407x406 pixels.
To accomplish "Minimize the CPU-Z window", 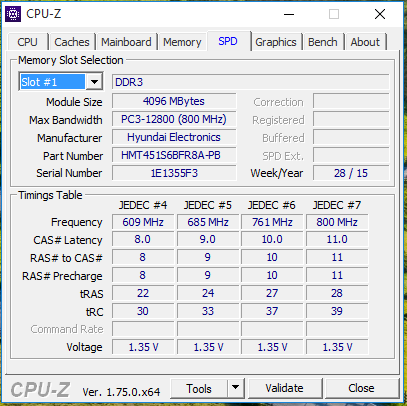I will pyautogui.click(x=289, y=14).
